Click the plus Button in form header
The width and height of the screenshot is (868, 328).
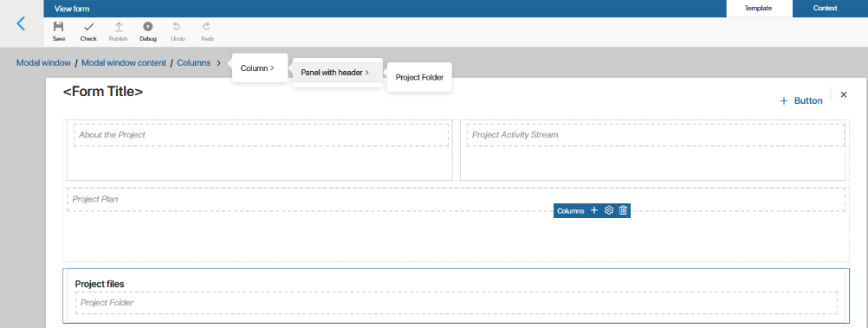coord(801,100)
